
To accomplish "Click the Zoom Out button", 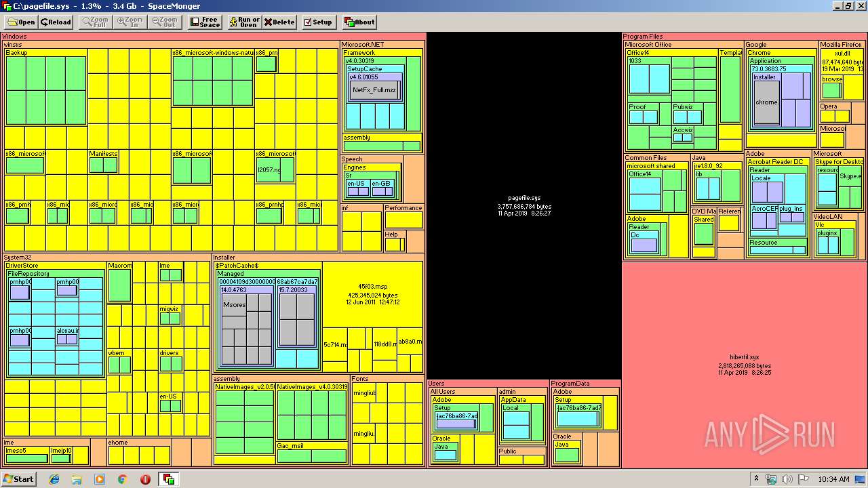I will click(165, 22).
